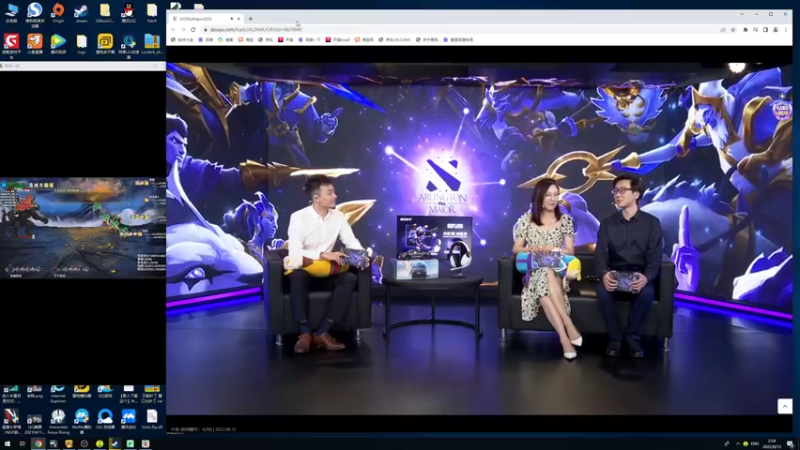Open the QQ Browser cloud shortcut
This screenshot has height=450, width=800.
click(x=105, y=417)
